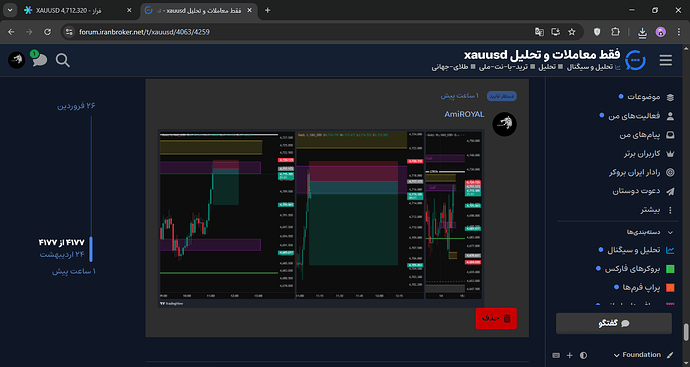
Task: Open the TradingView chart image
Action: pyautogui.click(x=321, y=218)
